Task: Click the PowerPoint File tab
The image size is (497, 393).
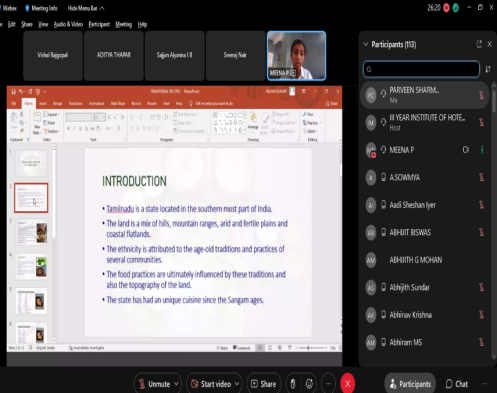Action: pos(14,103)
